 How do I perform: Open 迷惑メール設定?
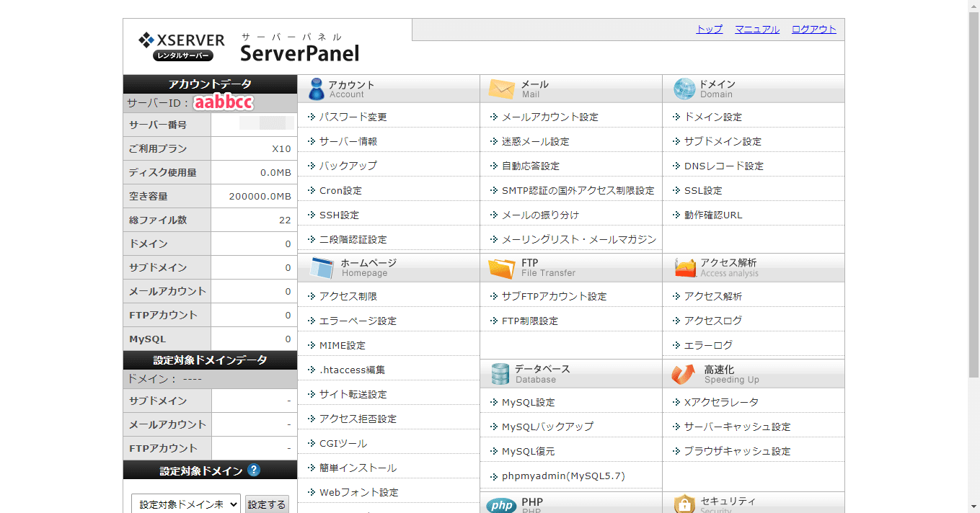(536, 141)
